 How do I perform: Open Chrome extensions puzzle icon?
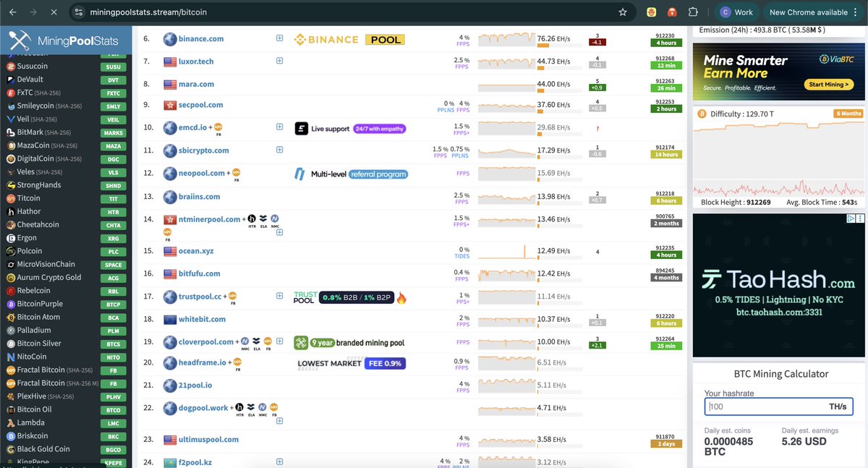[x=693, y=12]
